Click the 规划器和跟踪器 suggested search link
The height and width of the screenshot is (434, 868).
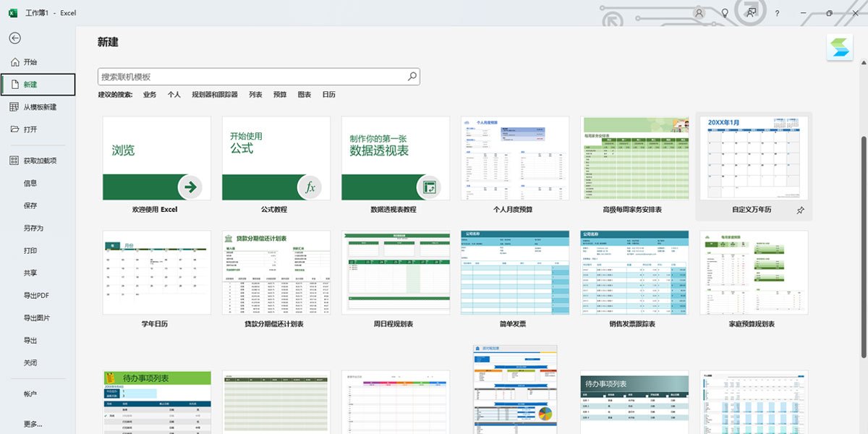click(214, 94)
